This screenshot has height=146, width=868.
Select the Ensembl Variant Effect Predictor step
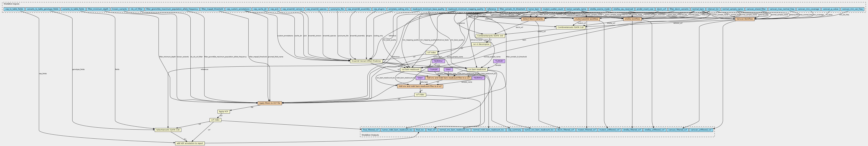(x=366, y=61)
